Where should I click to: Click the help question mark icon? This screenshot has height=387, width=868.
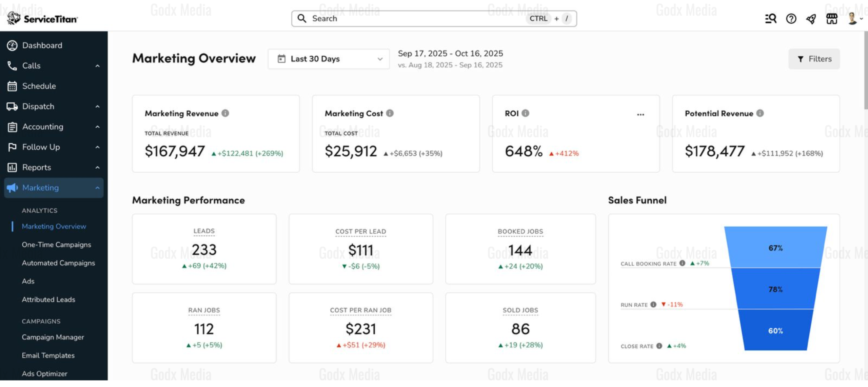tap(791, 19)
